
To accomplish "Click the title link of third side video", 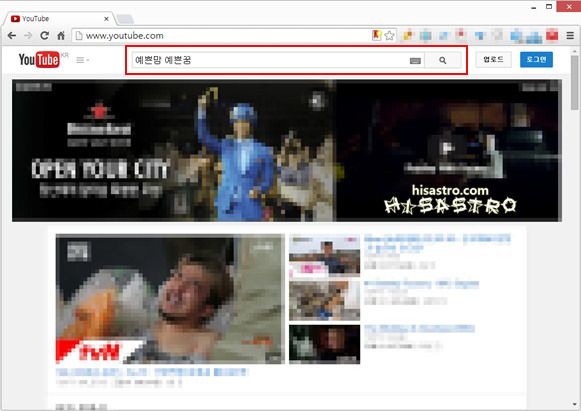I will (x=419, y=328).
